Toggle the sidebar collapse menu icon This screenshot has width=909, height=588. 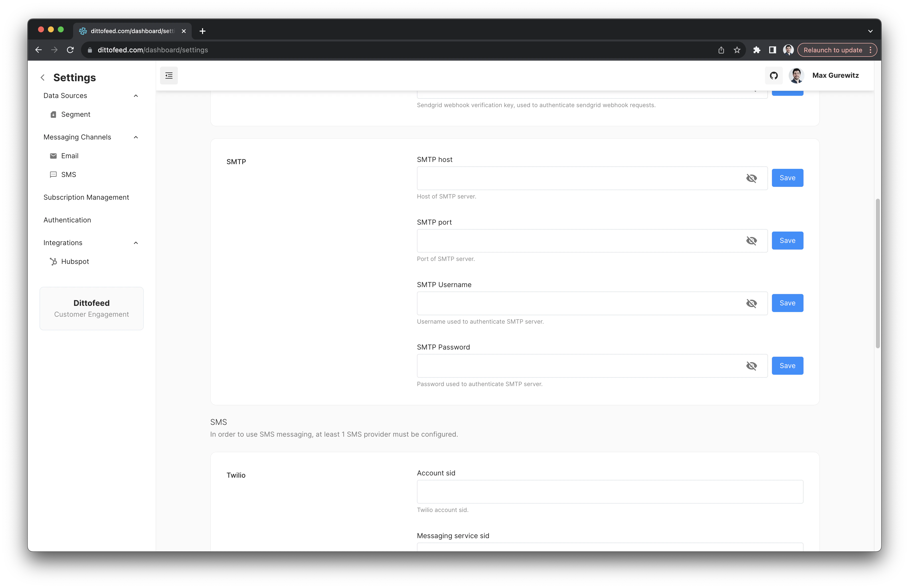click(x=169, y=76)
